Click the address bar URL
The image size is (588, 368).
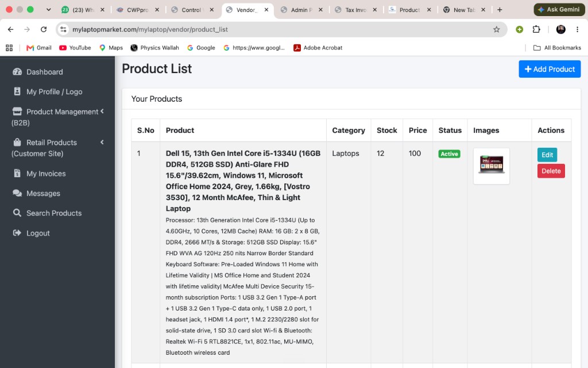pos(150,29)
